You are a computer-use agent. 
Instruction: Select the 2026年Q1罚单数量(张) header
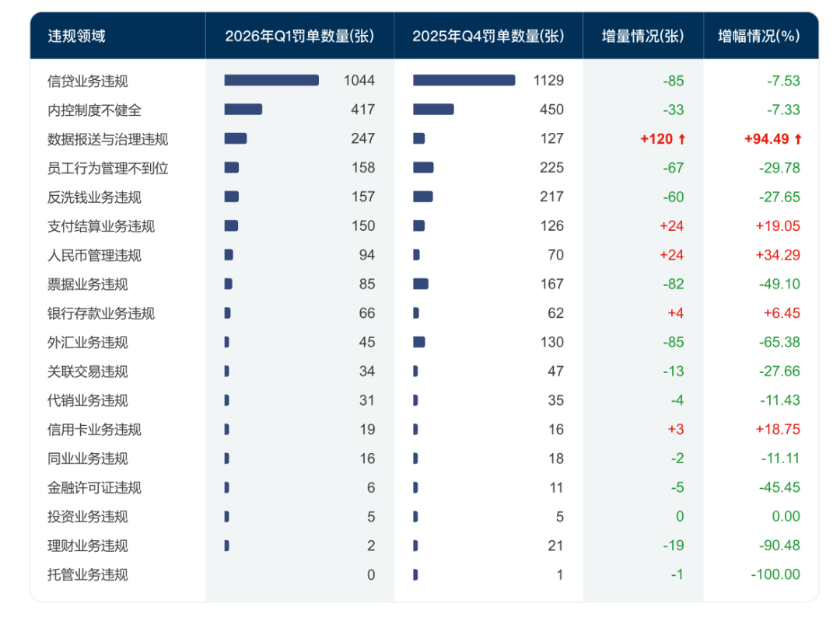299,34
